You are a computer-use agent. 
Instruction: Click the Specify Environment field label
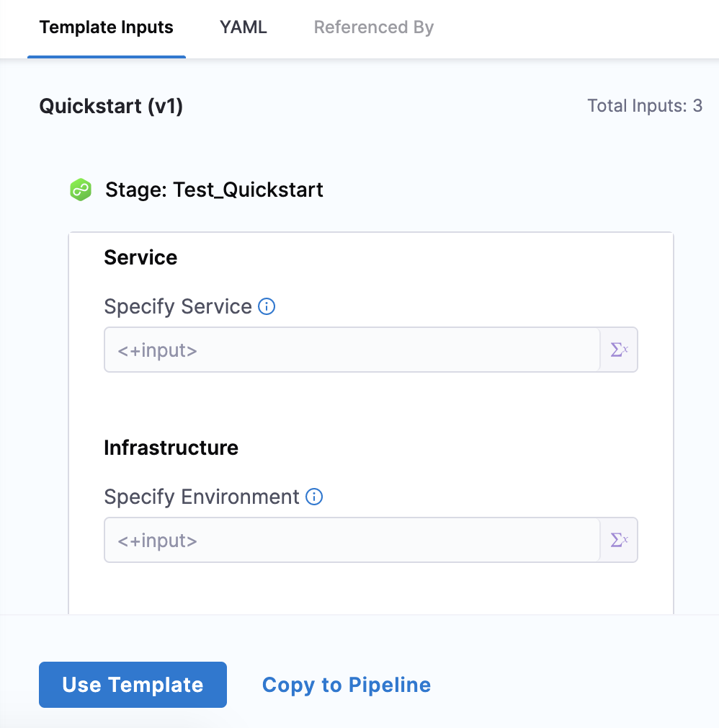(x=202, y=497)
